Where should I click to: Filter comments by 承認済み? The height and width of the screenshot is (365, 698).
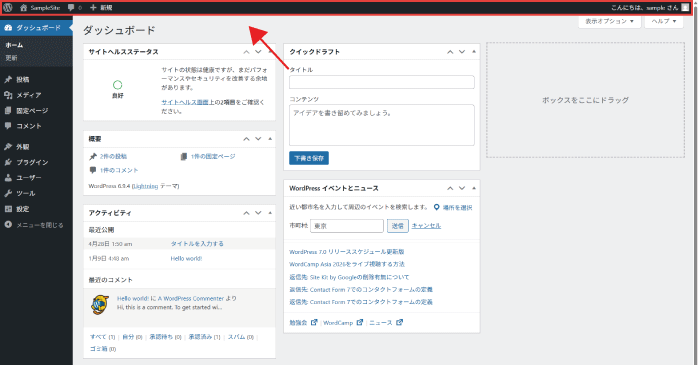200,337
